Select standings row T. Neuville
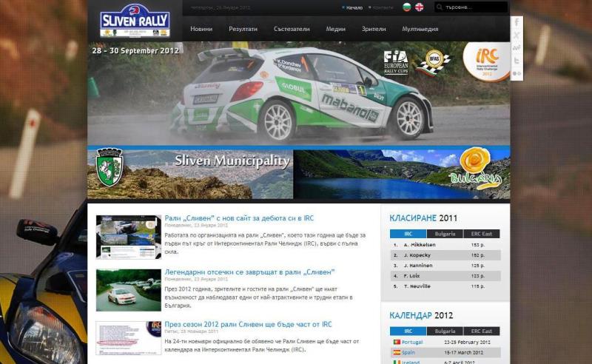This screenshot has height=364, width=592. [445, 286]
